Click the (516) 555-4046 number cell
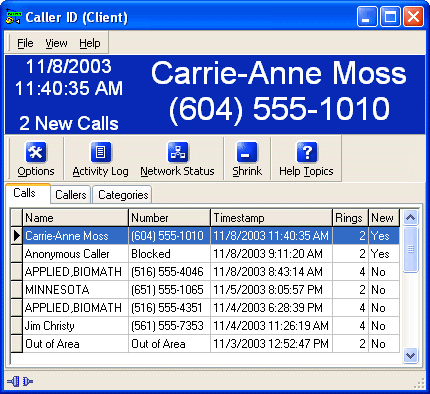The image size is (430, 394). click(x=170, y=272)
